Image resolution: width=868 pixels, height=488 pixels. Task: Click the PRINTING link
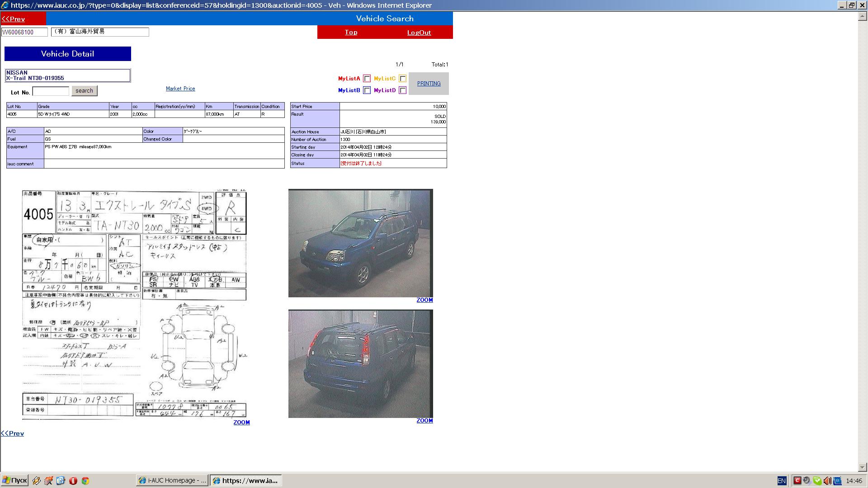click(x=429, y=84)
